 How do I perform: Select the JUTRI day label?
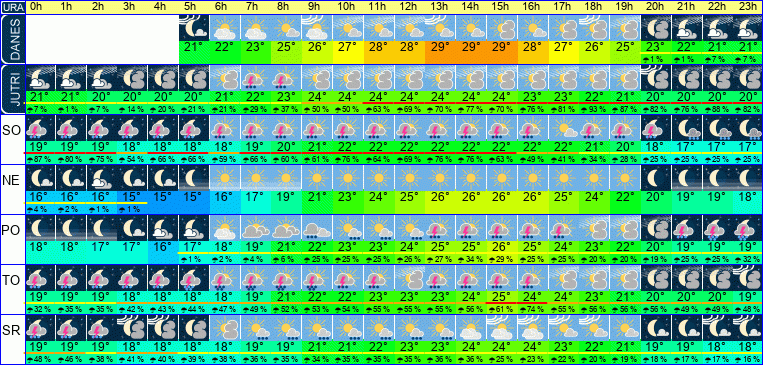(12, 90)
